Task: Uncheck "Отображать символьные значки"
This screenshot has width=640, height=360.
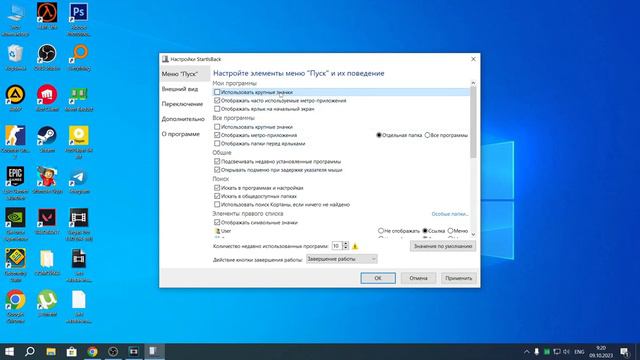Action: 217,222
